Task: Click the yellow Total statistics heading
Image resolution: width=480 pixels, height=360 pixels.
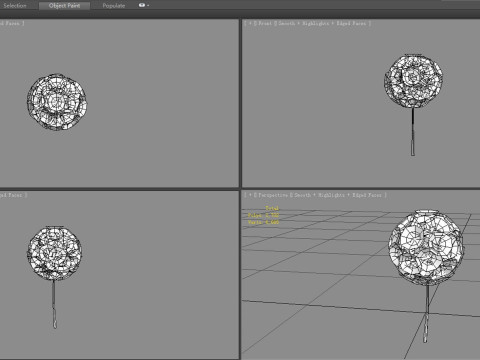Action: click(272, 208)
